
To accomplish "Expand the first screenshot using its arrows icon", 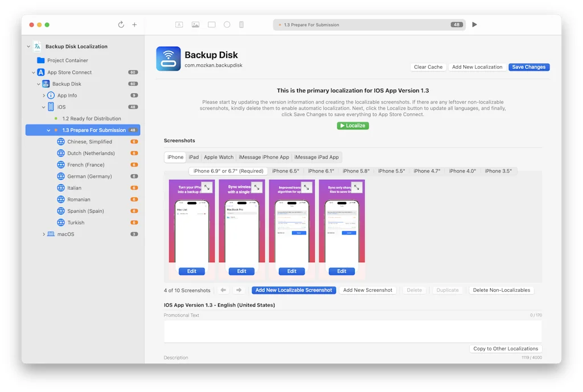I will [x=207, y=188].
